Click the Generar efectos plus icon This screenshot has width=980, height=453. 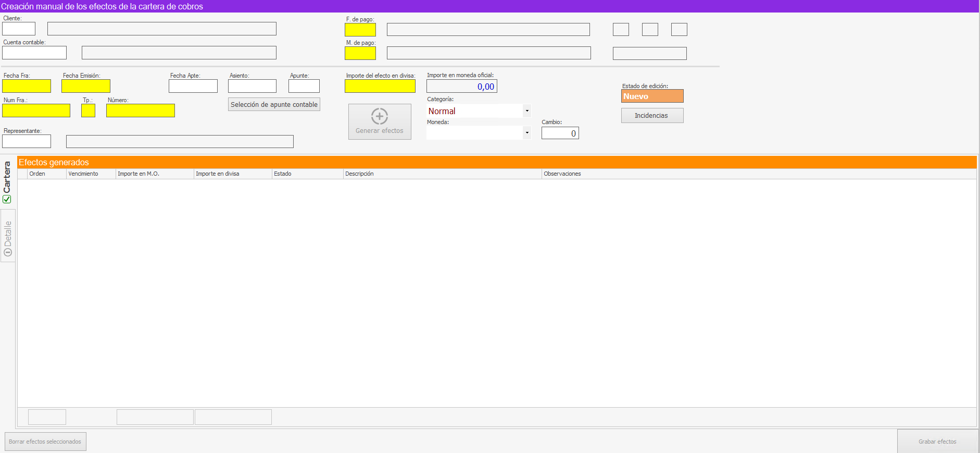[x=379, y=116]
